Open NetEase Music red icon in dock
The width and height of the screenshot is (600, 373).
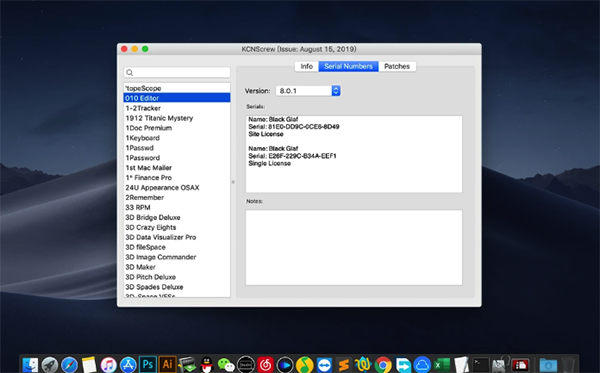[x=265, y=365]
